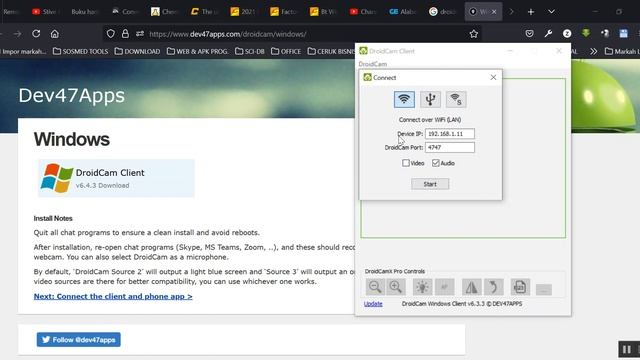640x360 pixels.
Task: Open the DOWNLOAD bookmark folder
Action: tap(137, 51)
